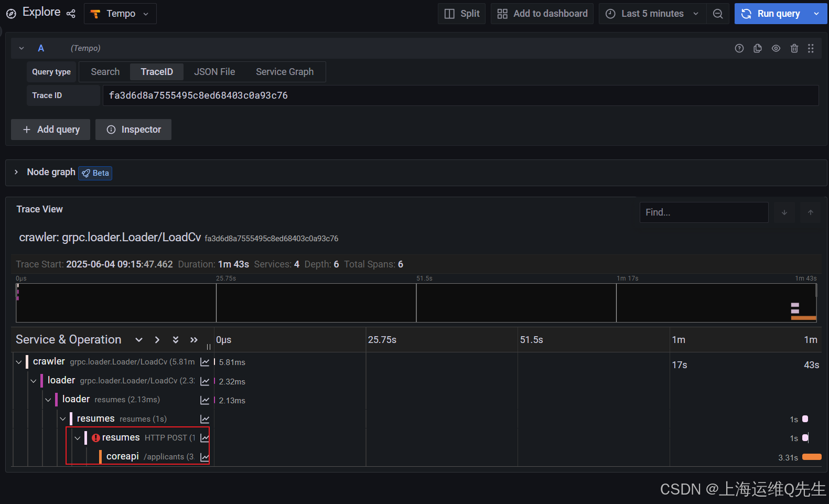The height and width of the screenshot is (504, 829).
Task: Click the 5.81ms span duration label
Action: point(232,362)
